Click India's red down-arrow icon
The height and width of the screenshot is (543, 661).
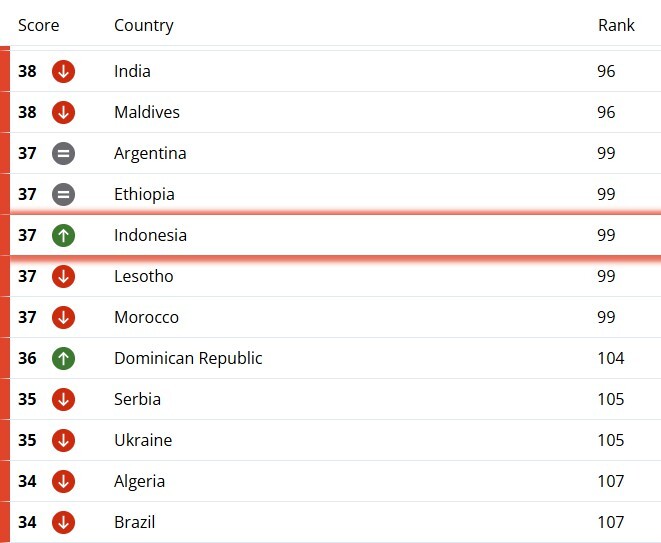[63, 71]
